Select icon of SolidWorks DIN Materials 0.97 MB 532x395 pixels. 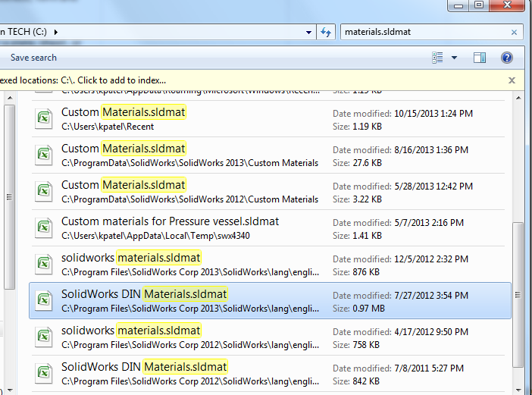44,300
